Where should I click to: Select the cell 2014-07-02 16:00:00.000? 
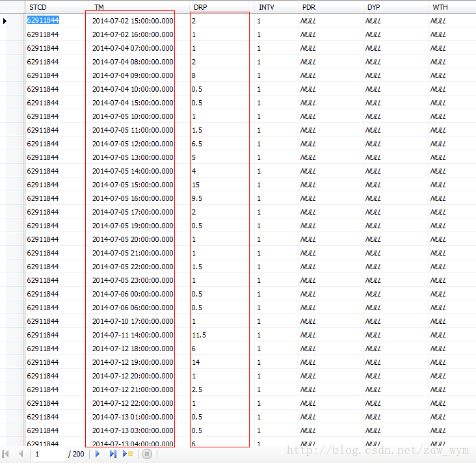point(133,34)
